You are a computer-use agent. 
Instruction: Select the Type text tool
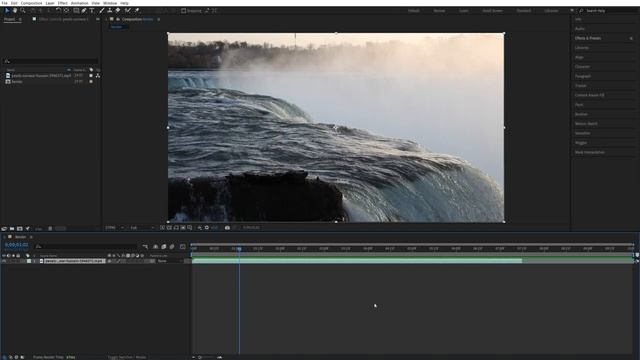pyautogui.click(x=92, y=11)
